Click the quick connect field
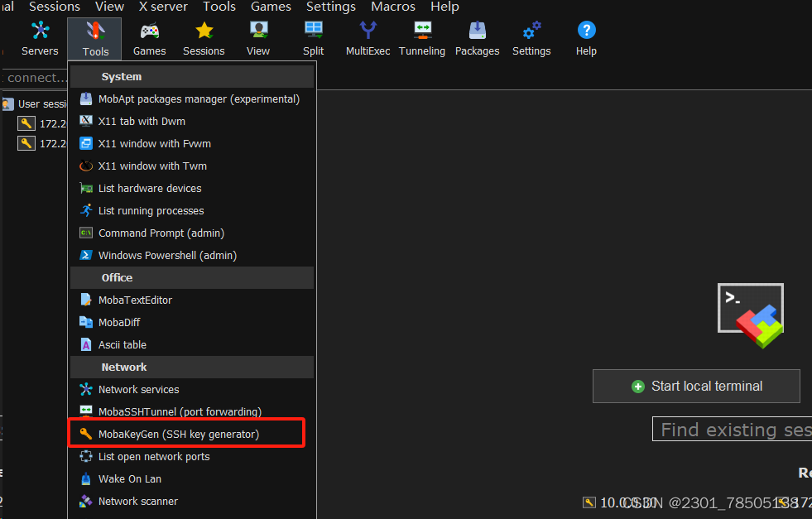The width and height of the screenshot is (812, 519). point(36,78)
